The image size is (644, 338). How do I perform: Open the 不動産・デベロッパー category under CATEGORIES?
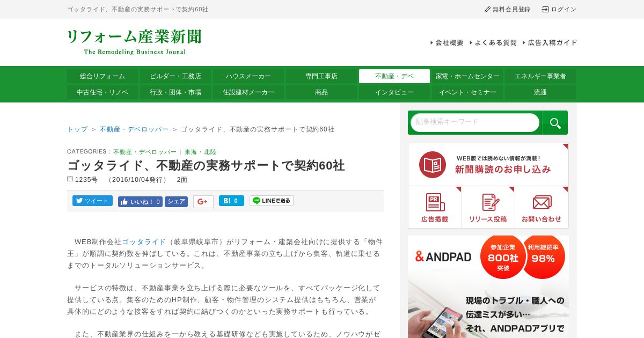[145, 152]
